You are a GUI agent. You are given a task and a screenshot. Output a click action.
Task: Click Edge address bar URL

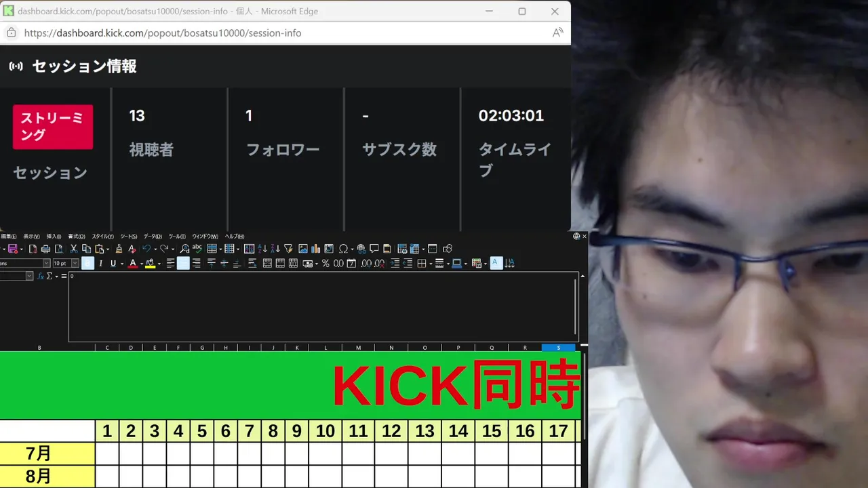163,33
